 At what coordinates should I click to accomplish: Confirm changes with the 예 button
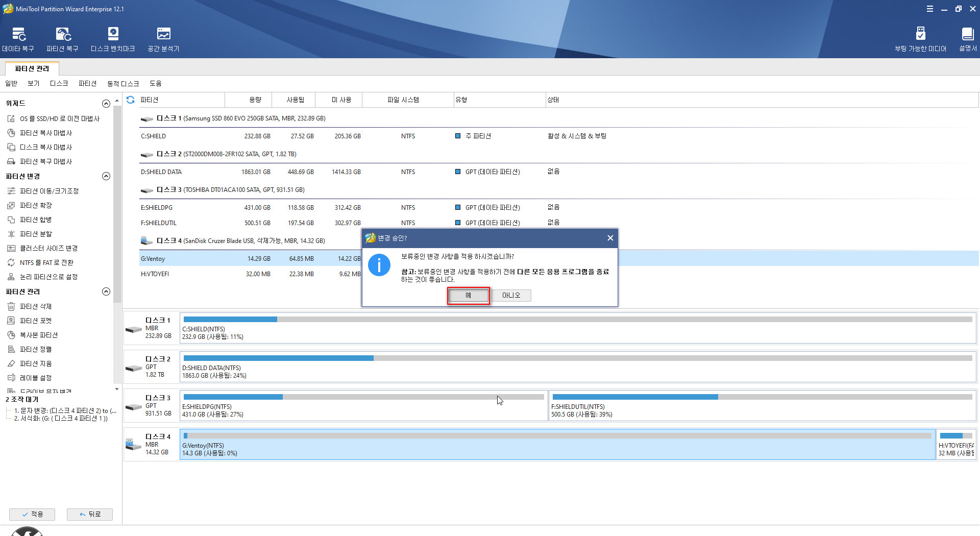pyautogui.click(x=468, y=296)
